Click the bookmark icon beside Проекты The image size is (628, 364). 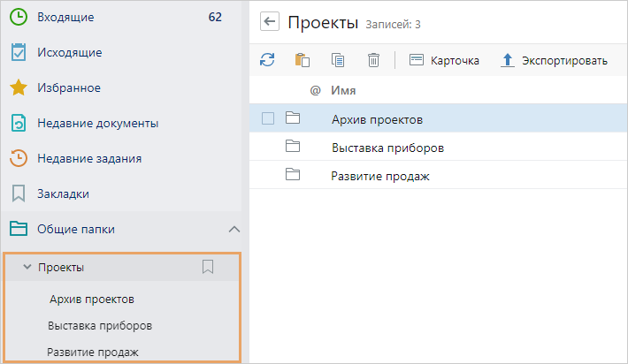pyautogui.click(x=208, y=267)
